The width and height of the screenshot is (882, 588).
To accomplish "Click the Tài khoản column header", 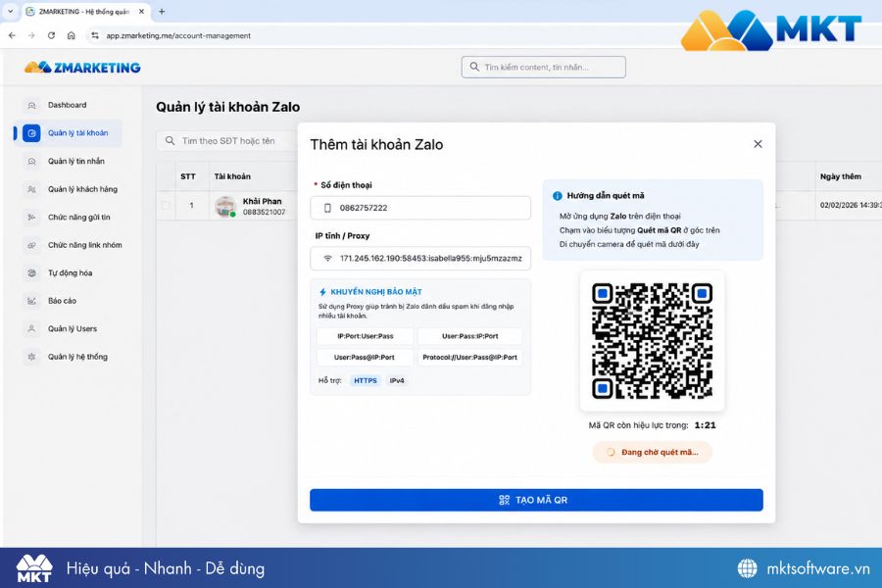I will 232,176.
